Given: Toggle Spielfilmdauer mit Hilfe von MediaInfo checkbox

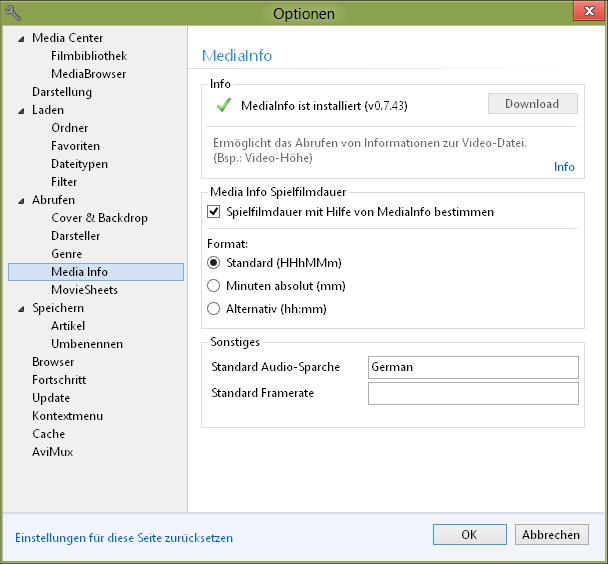Looking at the screenshot, I should [214, 212].
